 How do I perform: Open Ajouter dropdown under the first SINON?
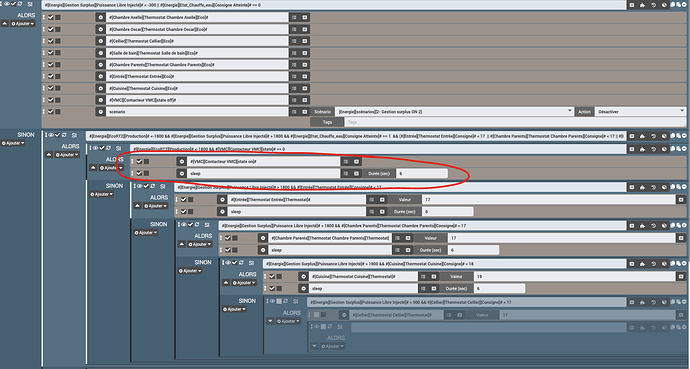click(13, 143)
